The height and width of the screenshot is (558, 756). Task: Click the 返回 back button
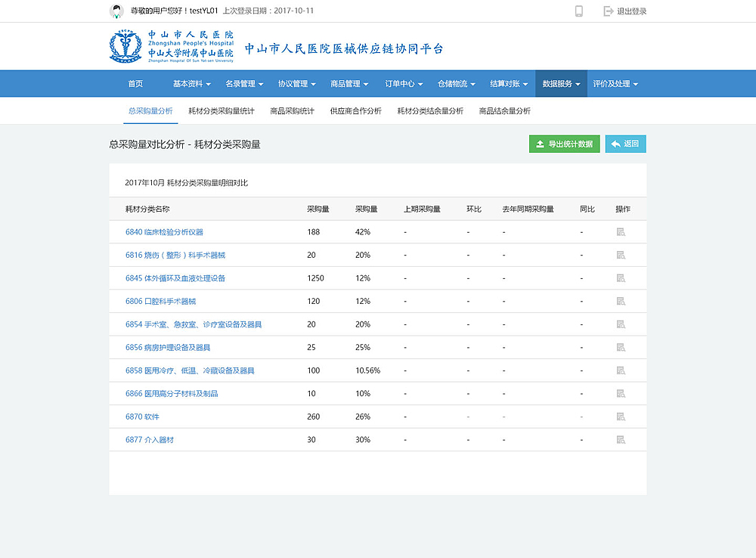coord(625,143)
